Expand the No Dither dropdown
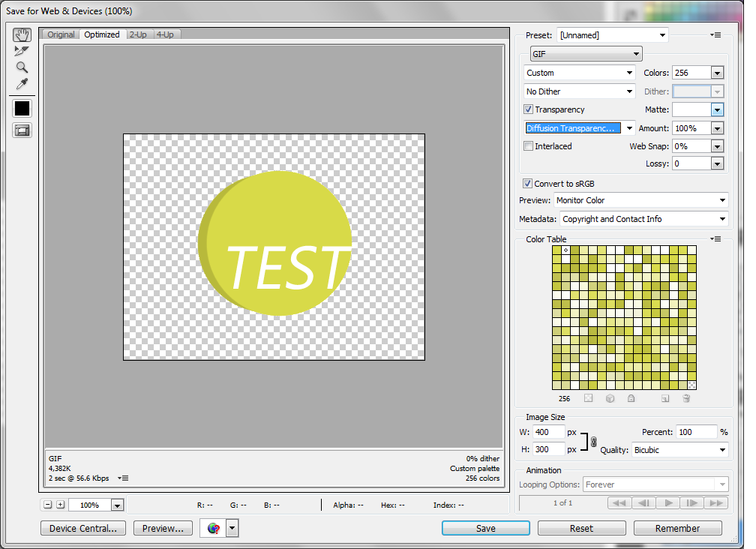Screen dimensions: 756x549 coord(580,91)
